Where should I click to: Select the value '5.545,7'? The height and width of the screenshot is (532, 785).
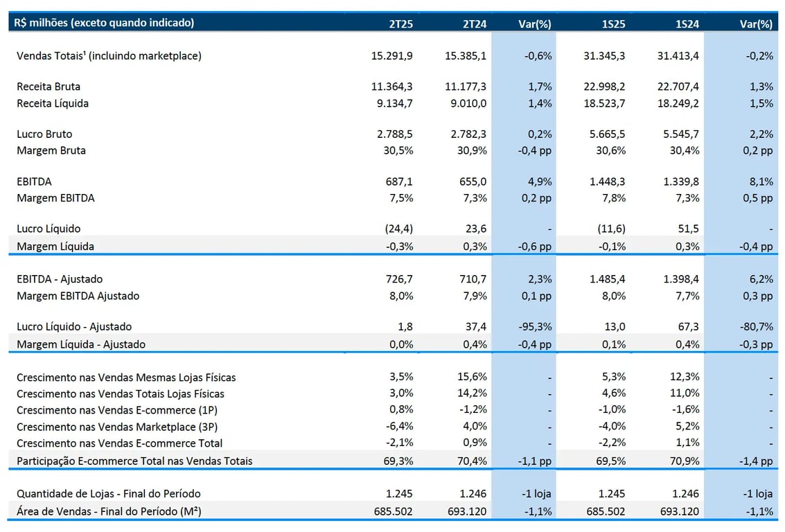(681, 134)
